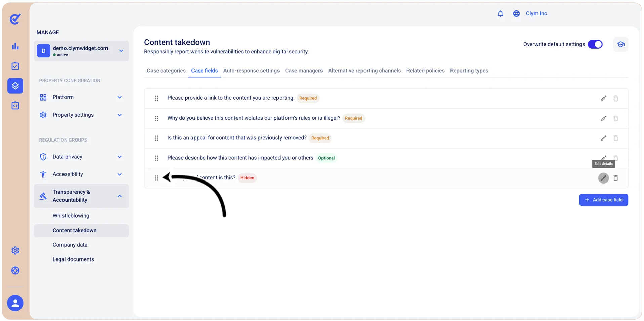Toggle Overwrite default settings switch
Image resolution: width=644 pixels, height=321 pixels.
(595, 44)
